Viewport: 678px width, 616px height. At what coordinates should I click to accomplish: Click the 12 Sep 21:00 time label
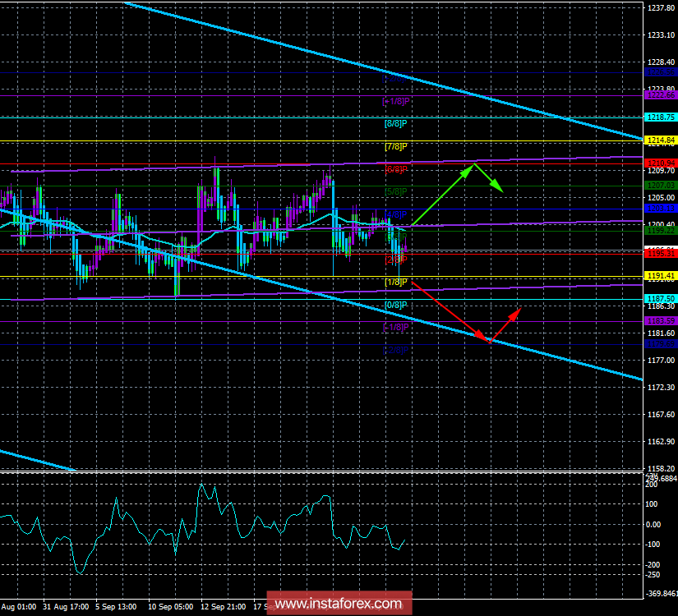pyautogui.click(x=222, y=607)
